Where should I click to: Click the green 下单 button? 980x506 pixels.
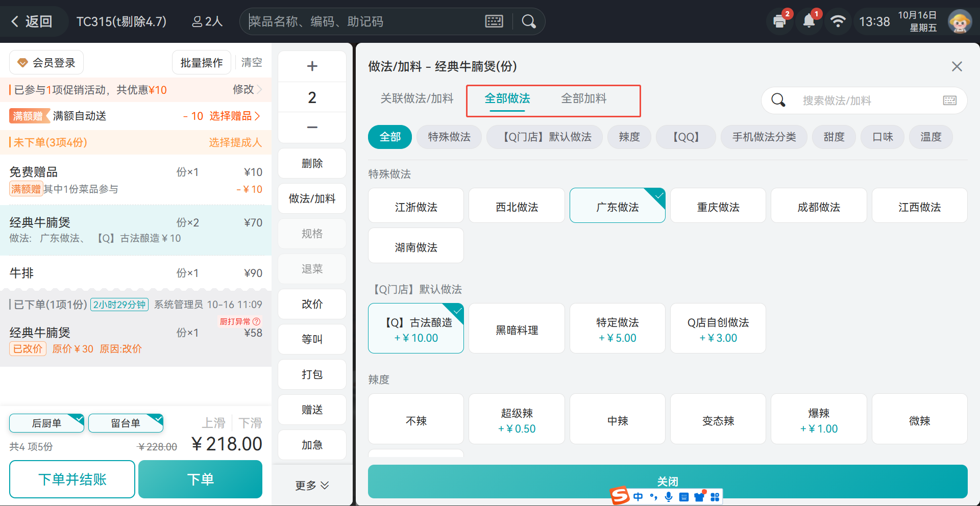coord(200,479)
